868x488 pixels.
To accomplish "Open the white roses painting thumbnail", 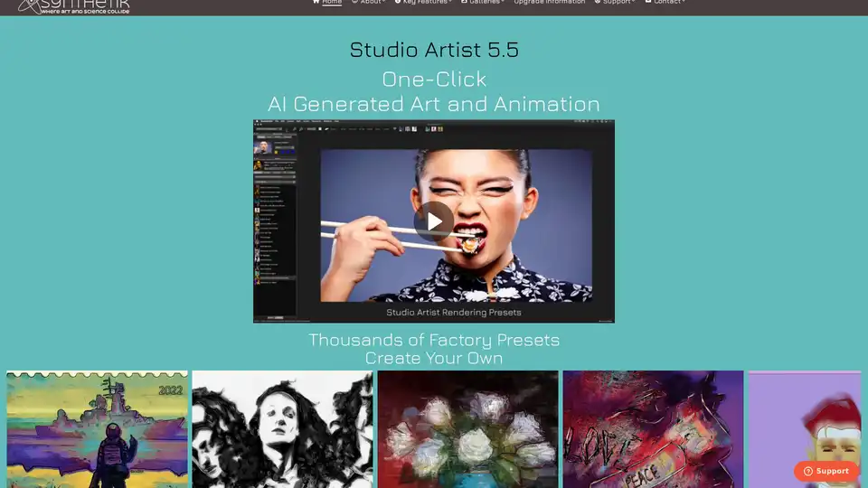I will 467,429.
